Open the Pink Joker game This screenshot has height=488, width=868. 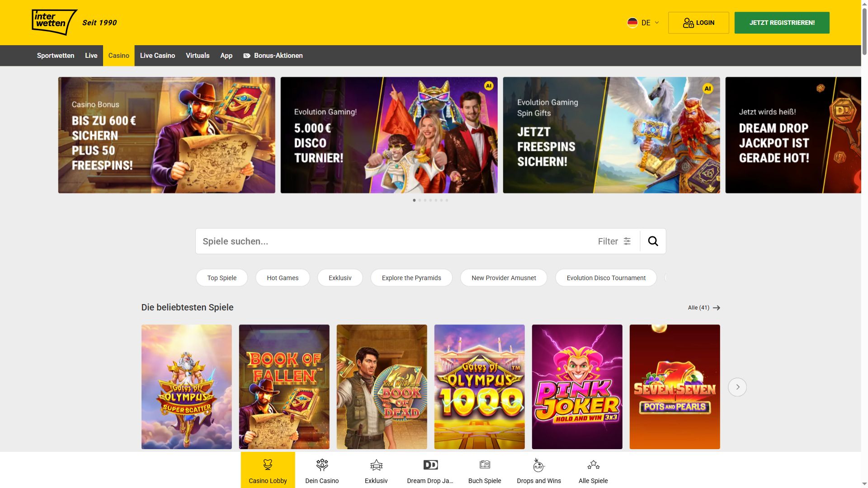tap(577, 387)
